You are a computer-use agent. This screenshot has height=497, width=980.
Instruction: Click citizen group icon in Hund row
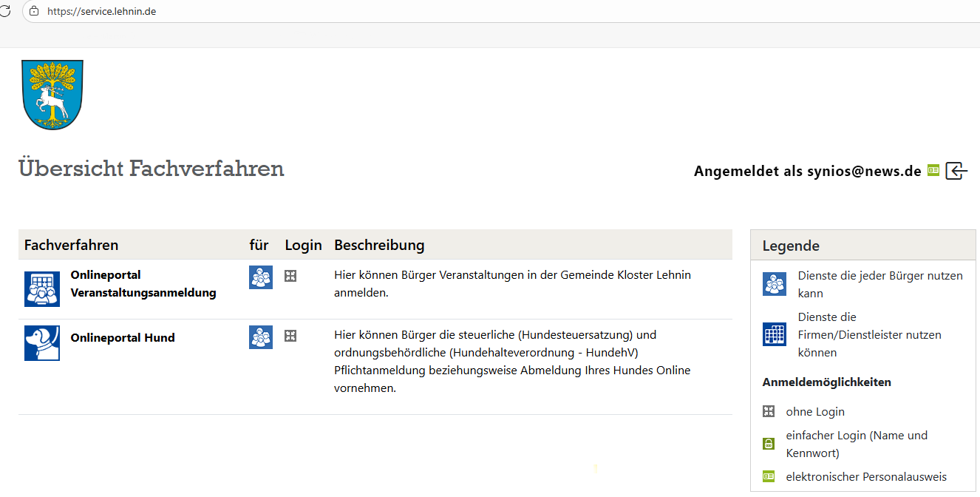pyautogui.click(x=261, y=337)
